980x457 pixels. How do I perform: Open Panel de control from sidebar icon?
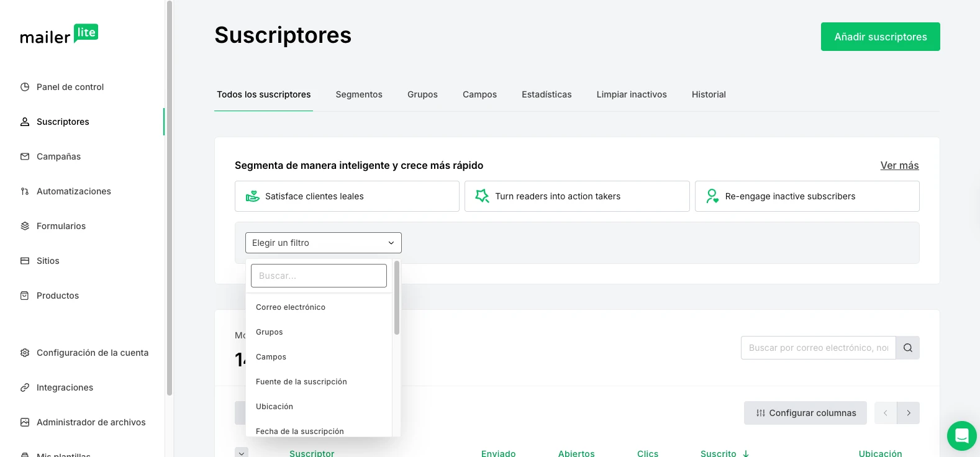[25, 87]
